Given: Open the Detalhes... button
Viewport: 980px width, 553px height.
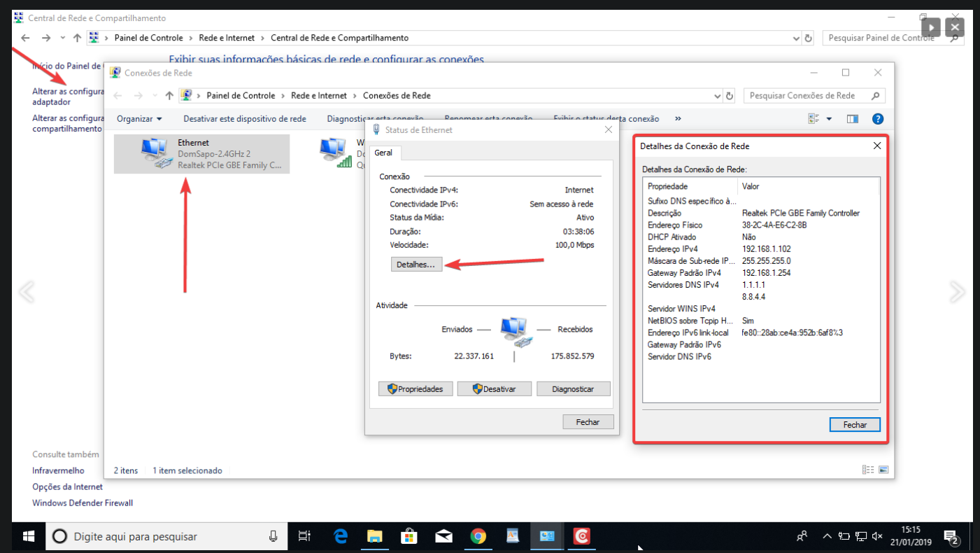Looking at the screenshot, I should (416, 265).
